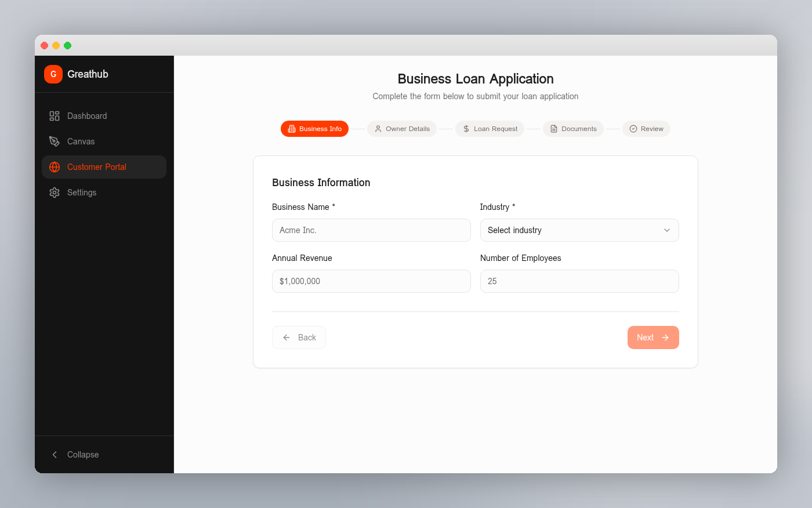Click the Owner Details person icon
This screenshot has width=812, height=508.
[378, 129]
